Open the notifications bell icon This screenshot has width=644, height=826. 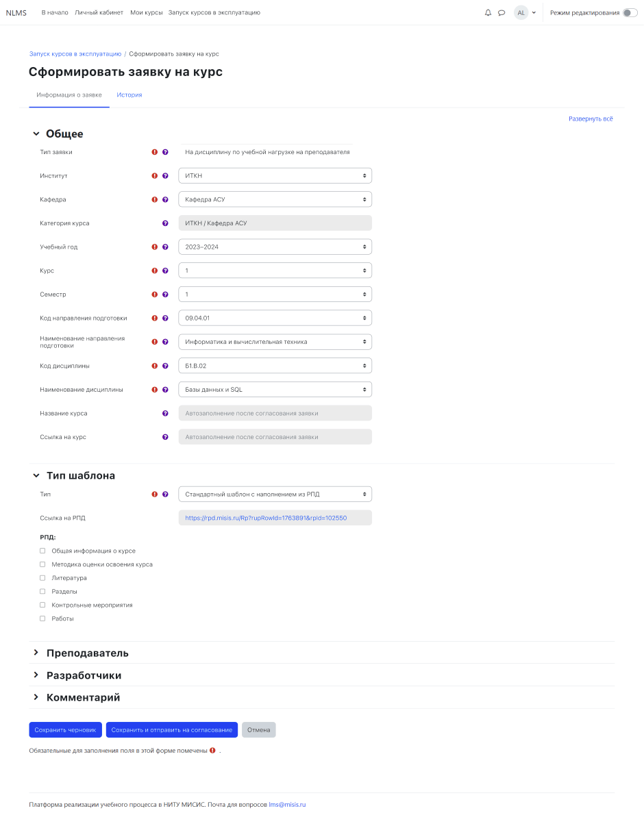tap(488, 12)
